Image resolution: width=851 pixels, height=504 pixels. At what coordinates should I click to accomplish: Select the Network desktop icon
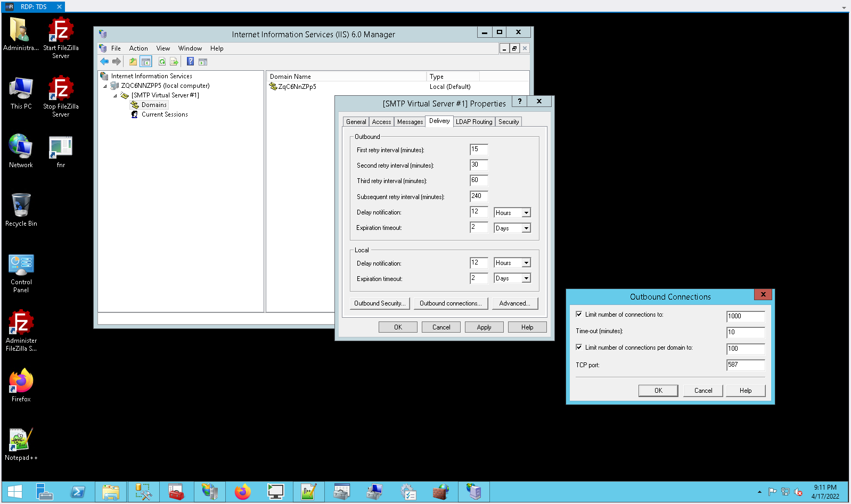pyautogui.click(x=21, y=151)
